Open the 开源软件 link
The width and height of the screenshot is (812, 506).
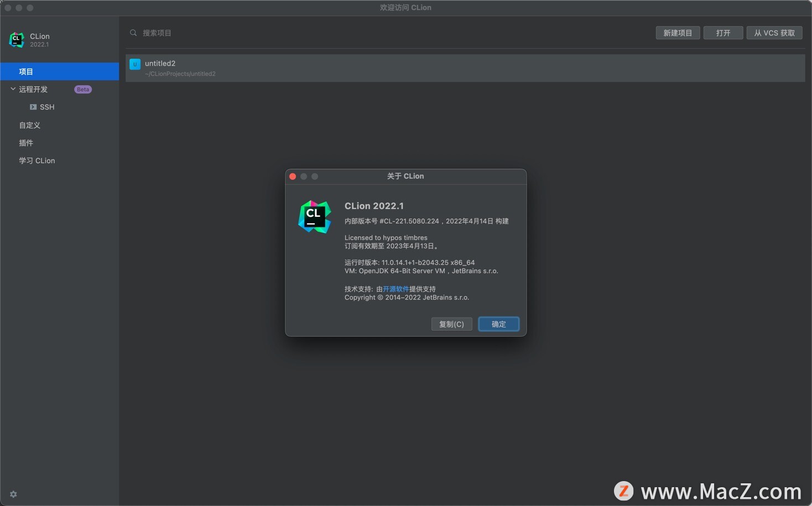click(x=395, y=289)
